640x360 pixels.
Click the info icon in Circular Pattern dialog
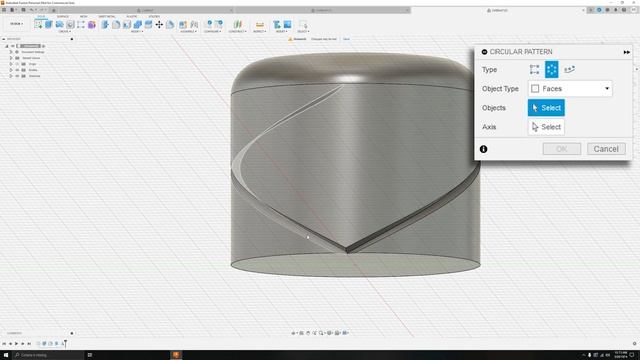(484, 149)
